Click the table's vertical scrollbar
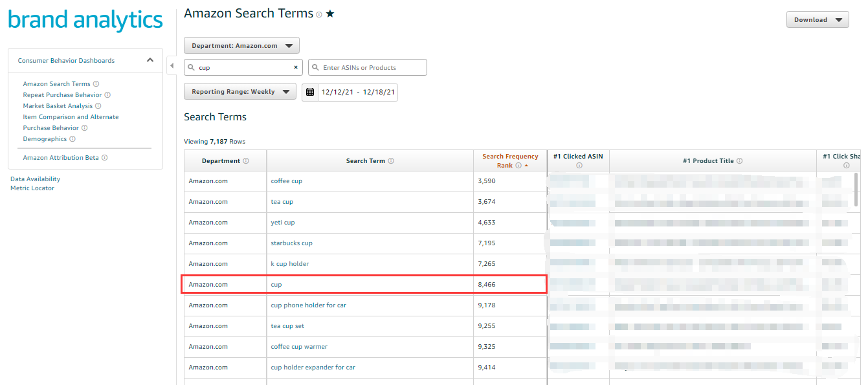 (857, 191)
